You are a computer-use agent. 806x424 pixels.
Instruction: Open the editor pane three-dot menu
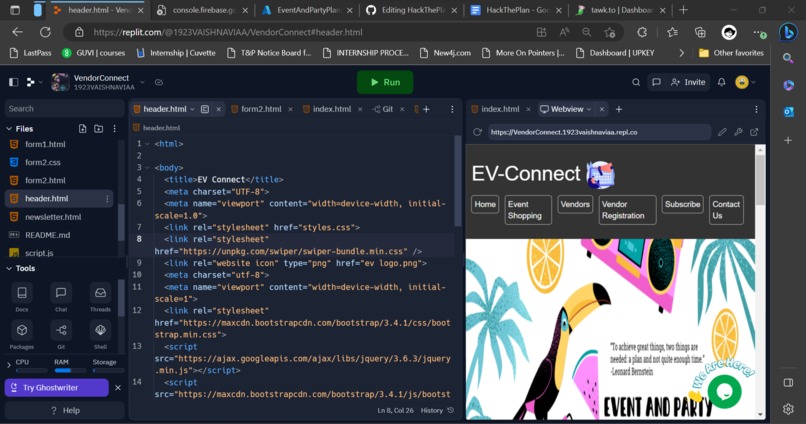click(x=452, y=109)
